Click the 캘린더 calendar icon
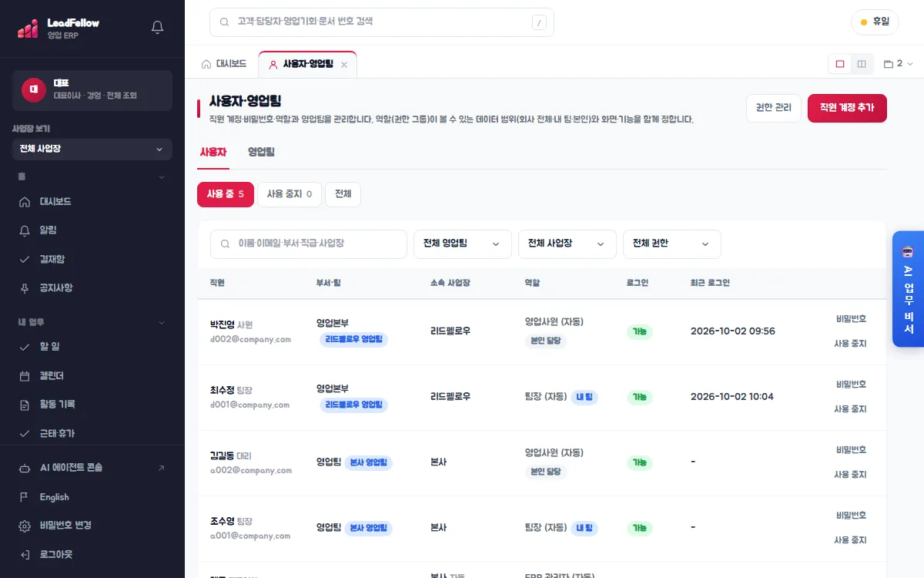 click(x=25, y=376)
